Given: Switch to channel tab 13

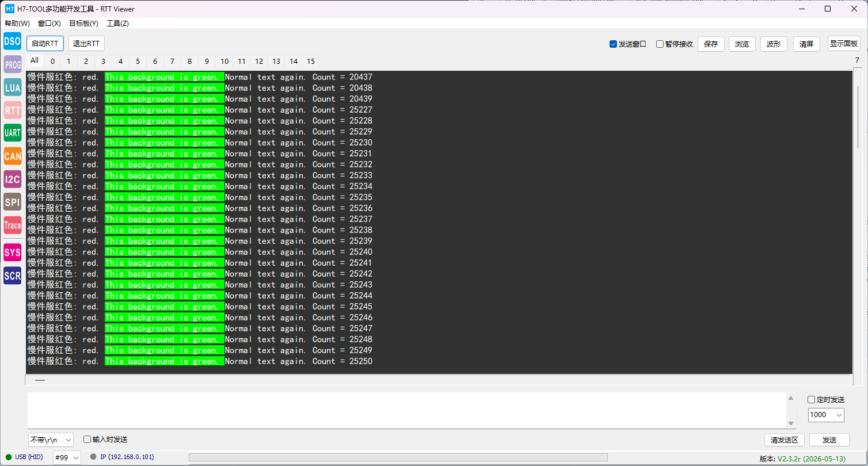Looking at the screenshot, I should tap(276, 62).
